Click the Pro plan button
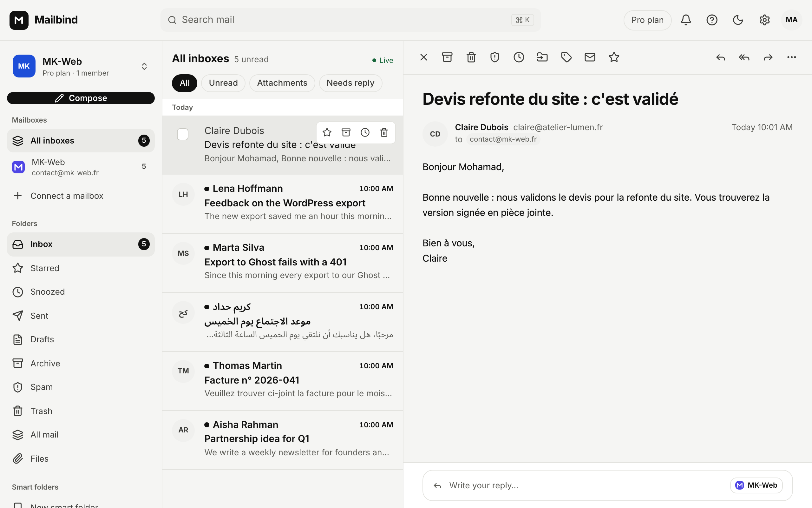Image resolution: width=812 pixels, height=508 pixels. [647, 20]
